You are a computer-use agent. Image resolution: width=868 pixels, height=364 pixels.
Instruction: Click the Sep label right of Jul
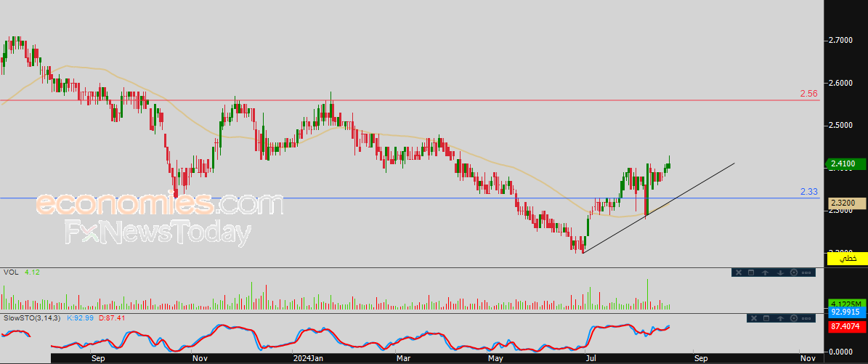click(x=701, y=358)
